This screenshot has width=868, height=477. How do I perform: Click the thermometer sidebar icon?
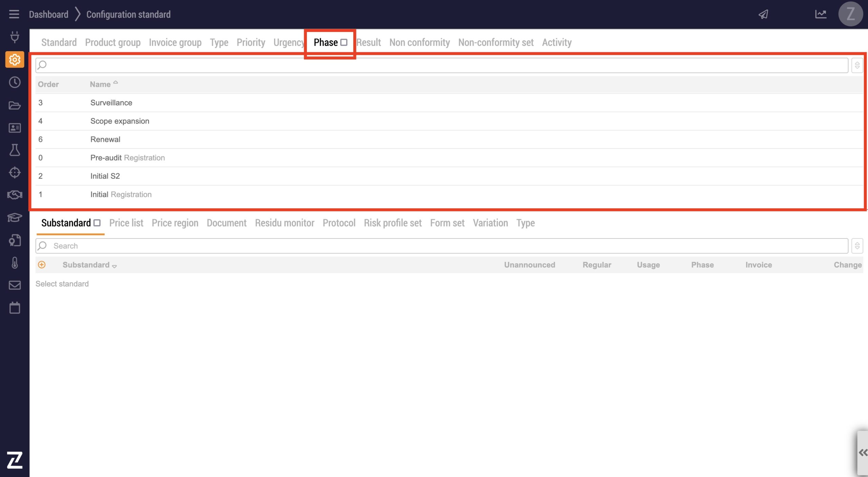tap(15, 263)
